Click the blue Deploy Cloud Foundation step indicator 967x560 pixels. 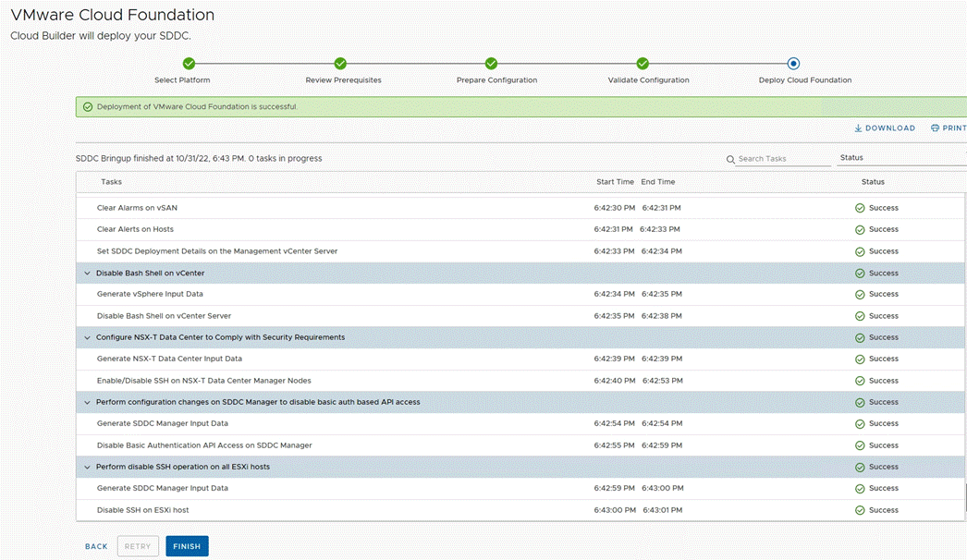pyautogui.click(x=792, y=64)
